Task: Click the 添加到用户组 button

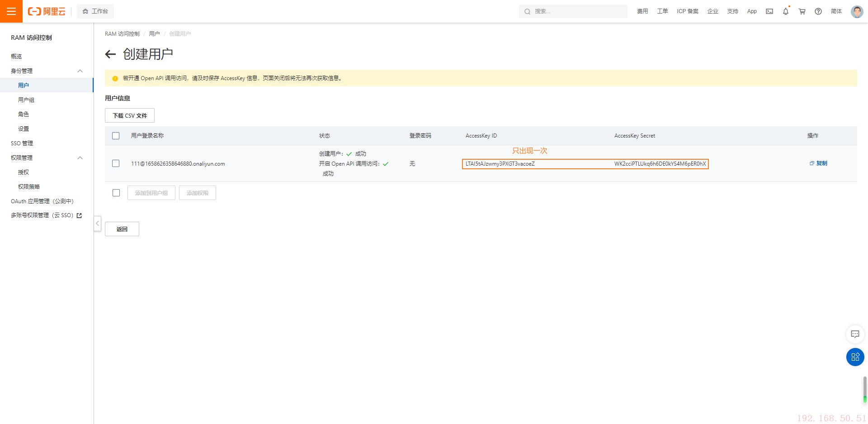Action: pos(151,193)
